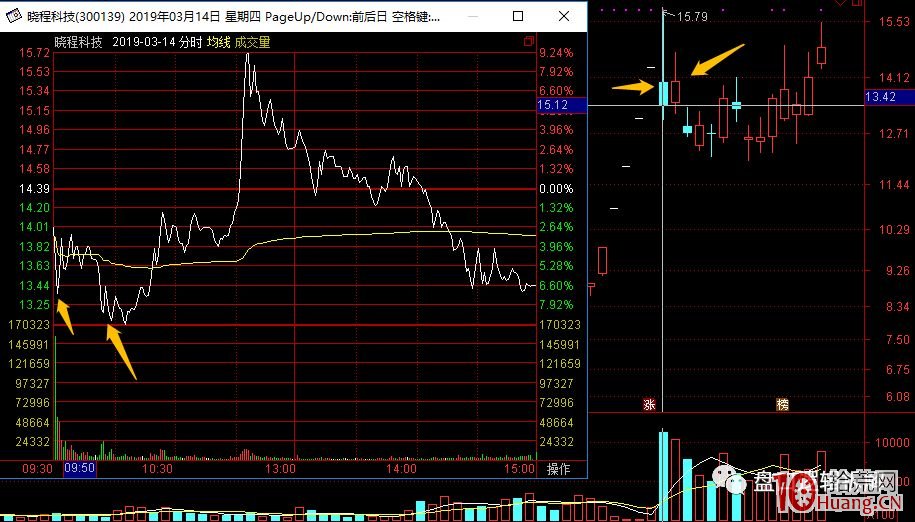
Task: Maximize the 晓程科技 intraday window
Action: (518, 16)
